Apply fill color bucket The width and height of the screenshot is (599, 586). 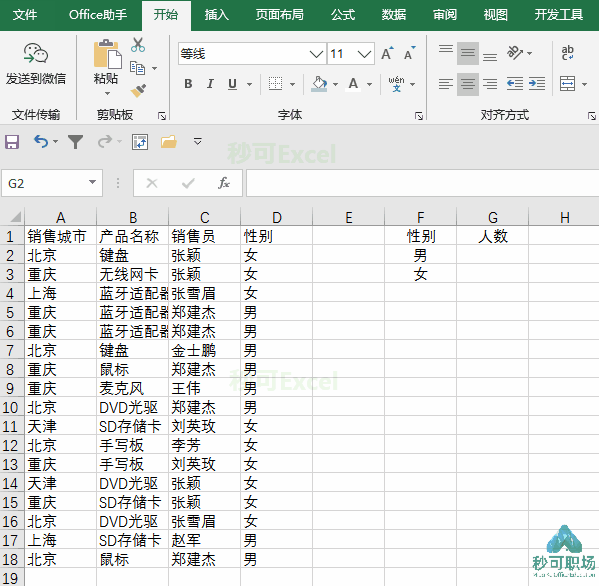pyautogui.click(x=319, y=84)
